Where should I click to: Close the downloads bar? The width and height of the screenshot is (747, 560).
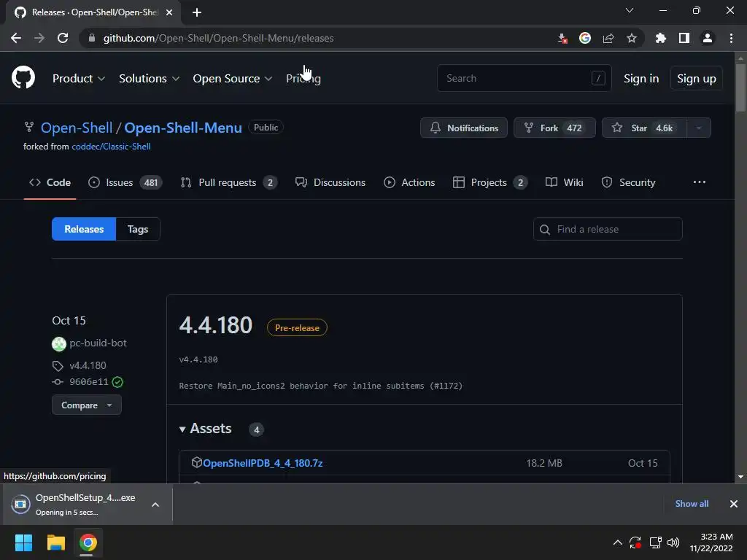[x=734, y=504]
